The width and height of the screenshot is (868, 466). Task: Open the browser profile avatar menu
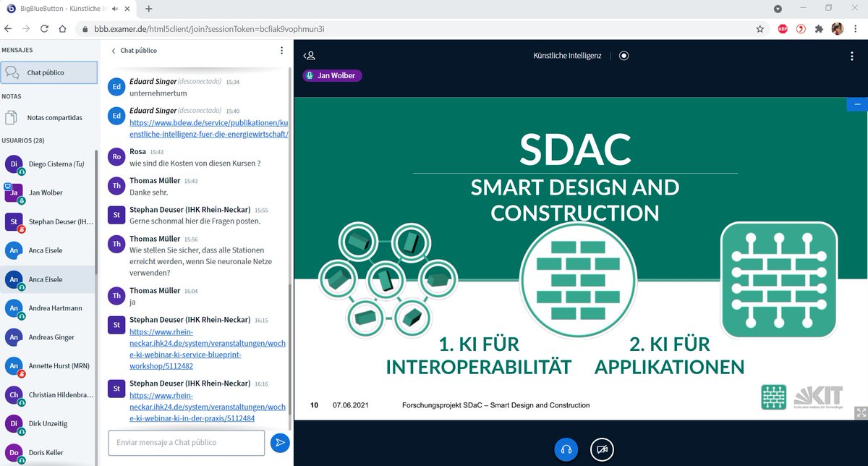[x=837, y=28]
